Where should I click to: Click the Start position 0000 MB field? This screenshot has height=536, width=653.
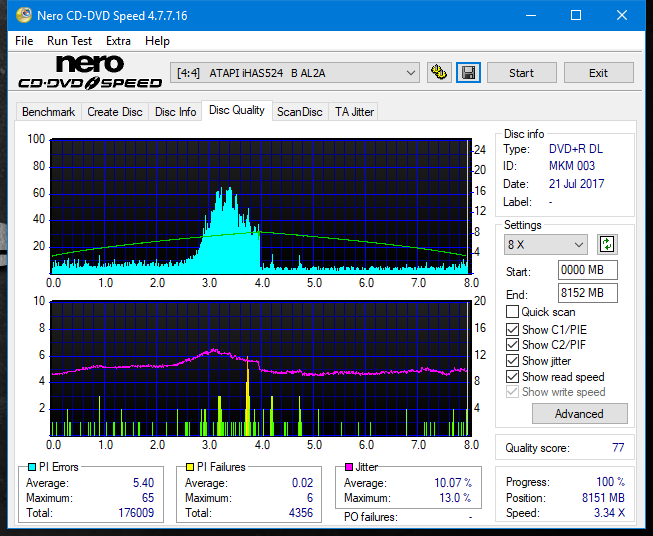(587, 270)
